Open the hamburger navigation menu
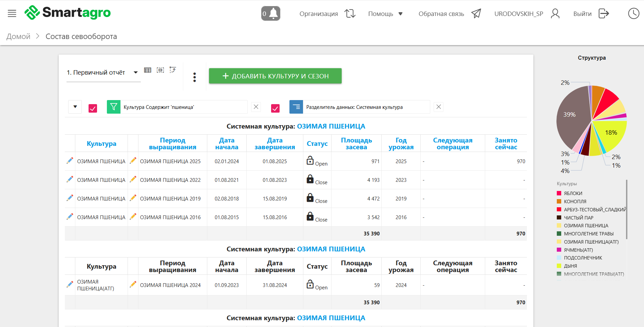Screen dimensions: 644x327 click(12, 14)
